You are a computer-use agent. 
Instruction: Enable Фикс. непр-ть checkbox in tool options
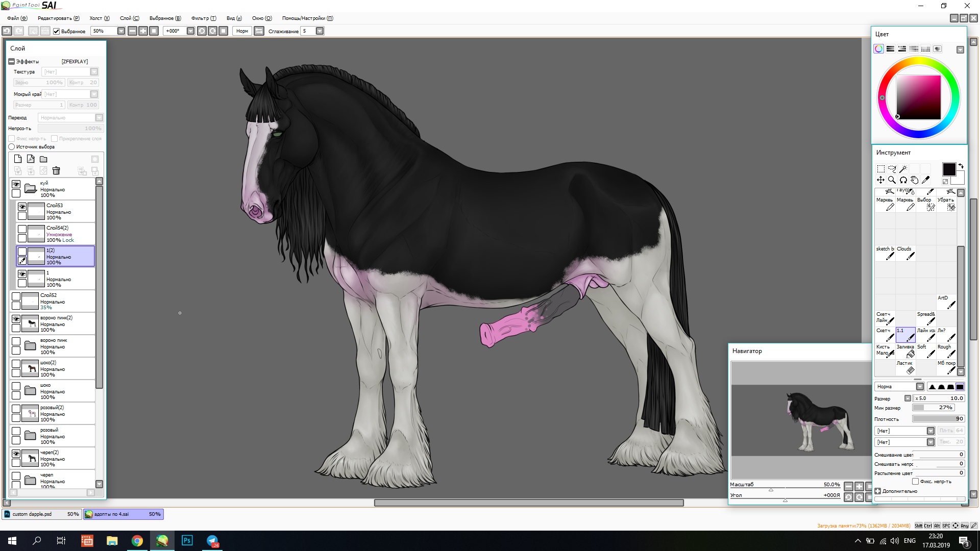pos(915,482)
